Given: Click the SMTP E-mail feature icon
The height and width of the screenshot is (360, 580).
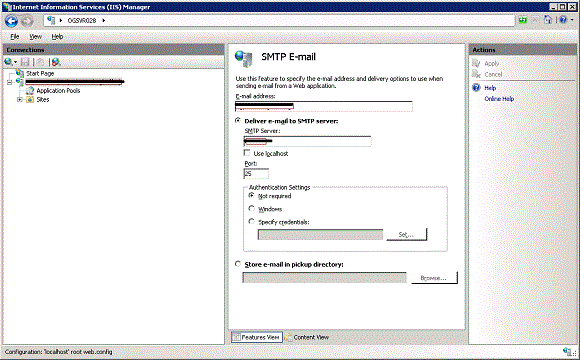Looking at the screenshot, I should (244, 58).
